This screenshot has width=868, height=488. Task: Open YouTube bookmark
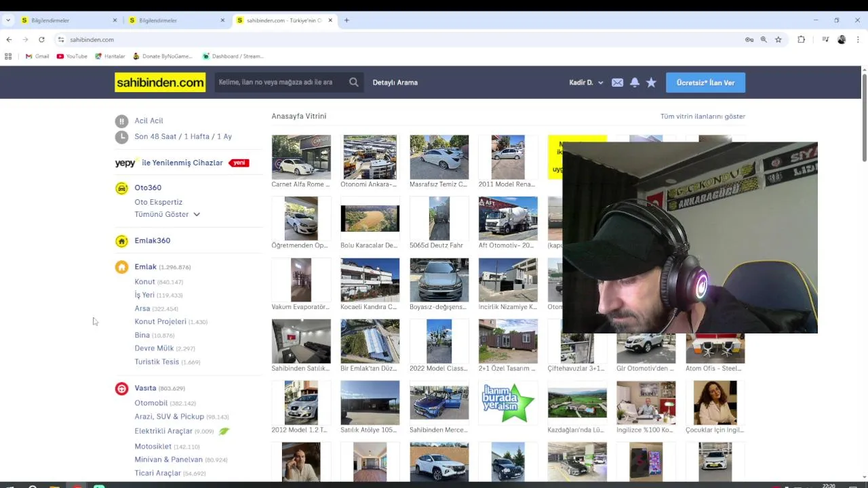pos(72,56)
